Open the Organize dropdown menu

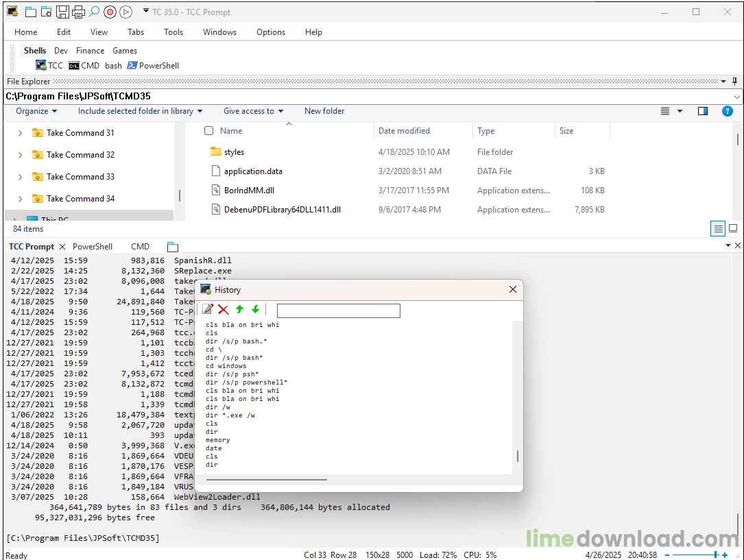[x=36, y=111]
